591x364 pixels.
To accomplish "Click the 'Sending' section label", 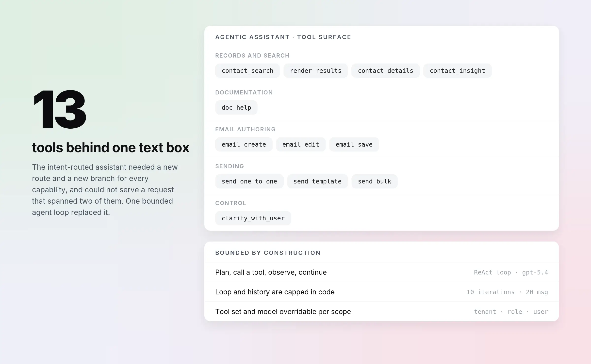I will (x=230, y=166).
